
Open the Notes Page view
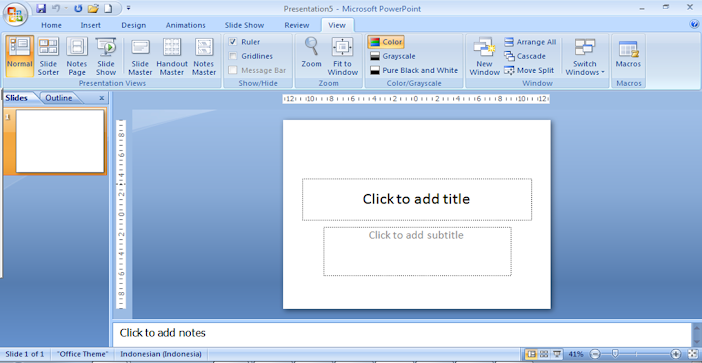pos(77,56)
